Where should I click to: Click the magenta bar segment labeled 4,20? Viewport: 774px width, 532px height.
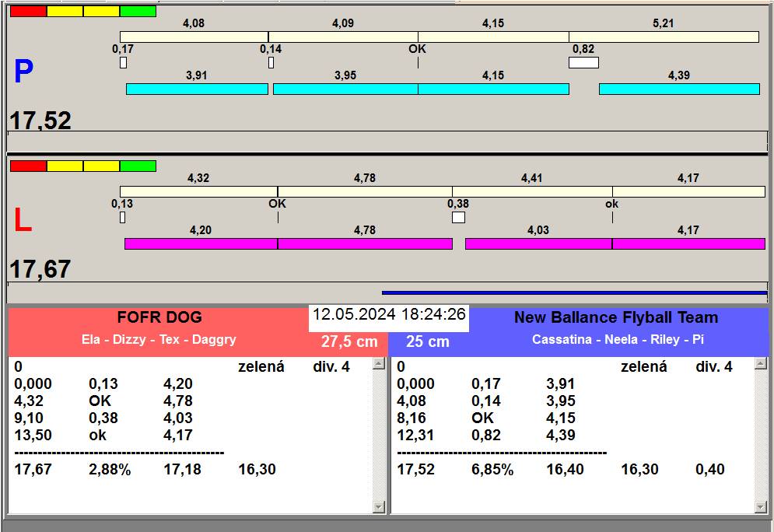point(201,243)
